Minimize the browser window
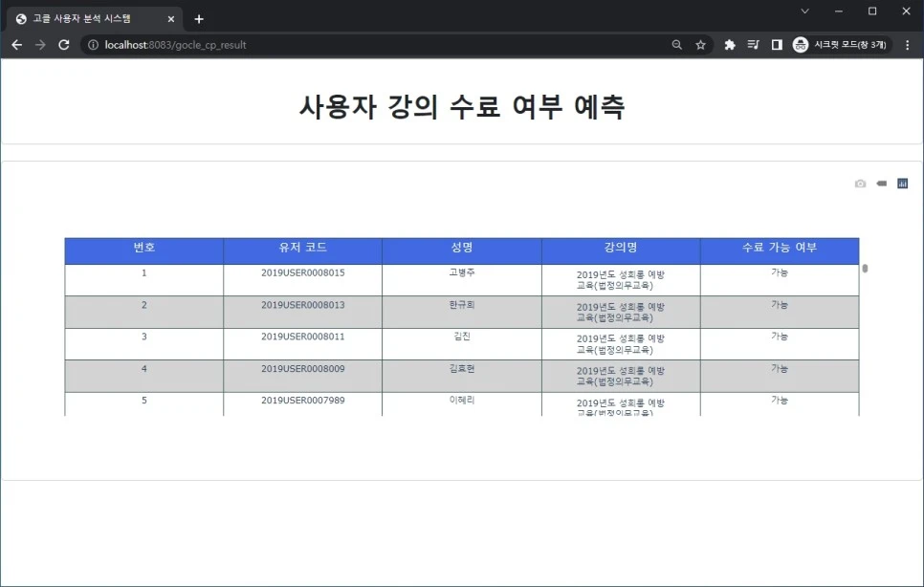The image size is (924, 587). click(839, 11)
